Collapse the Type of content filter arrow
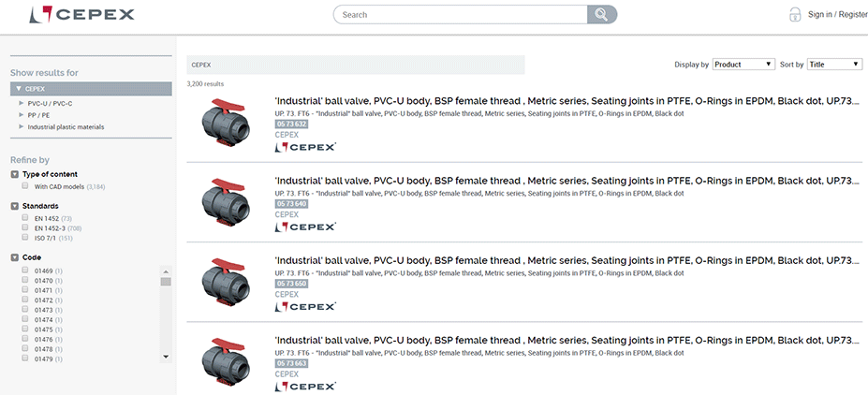 tap(15, 174)
